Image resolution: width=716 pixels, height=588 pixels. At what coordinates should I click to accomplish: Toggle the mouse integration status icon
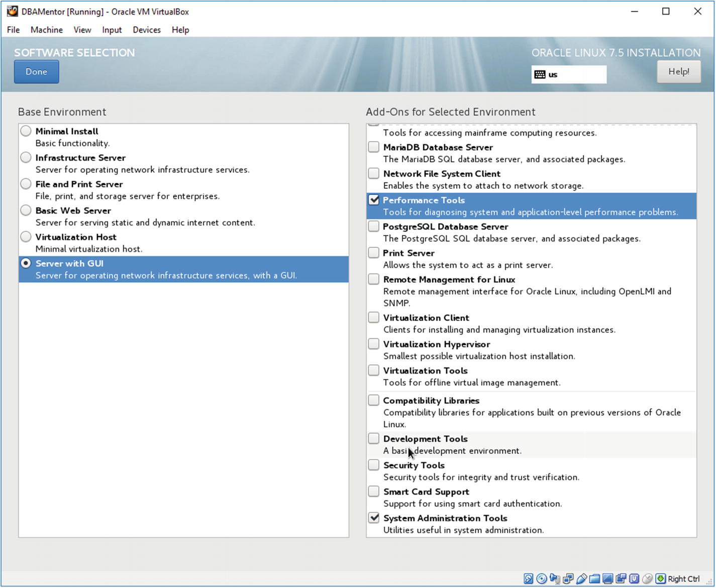coord(647,578)
